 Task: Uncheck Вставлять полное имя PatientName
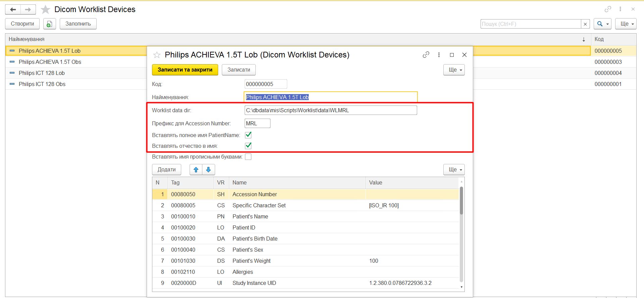coord(248,135)
